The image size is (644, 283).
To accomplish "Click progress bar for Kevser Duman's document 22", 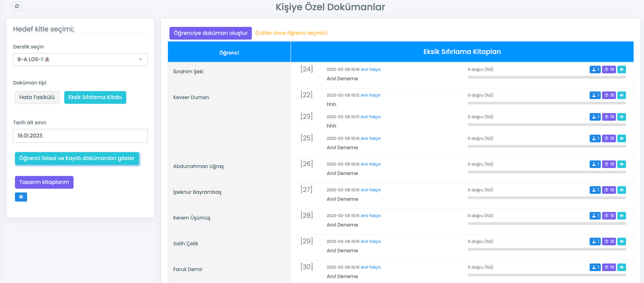I will click(x=546, y=103).
